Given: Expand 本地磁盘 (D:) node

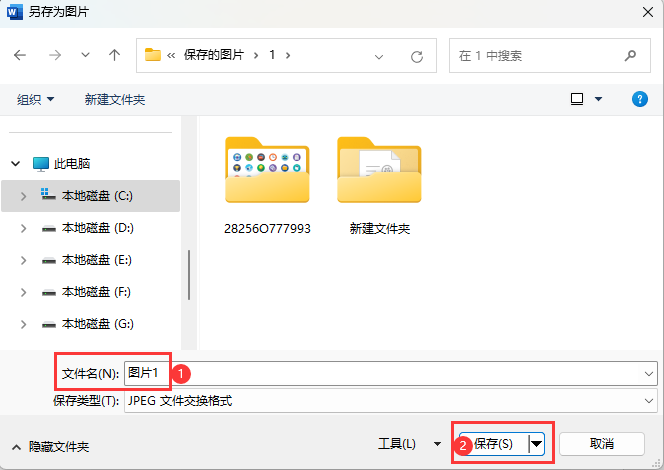Looking at the screenshot, I should pos(23,228).
